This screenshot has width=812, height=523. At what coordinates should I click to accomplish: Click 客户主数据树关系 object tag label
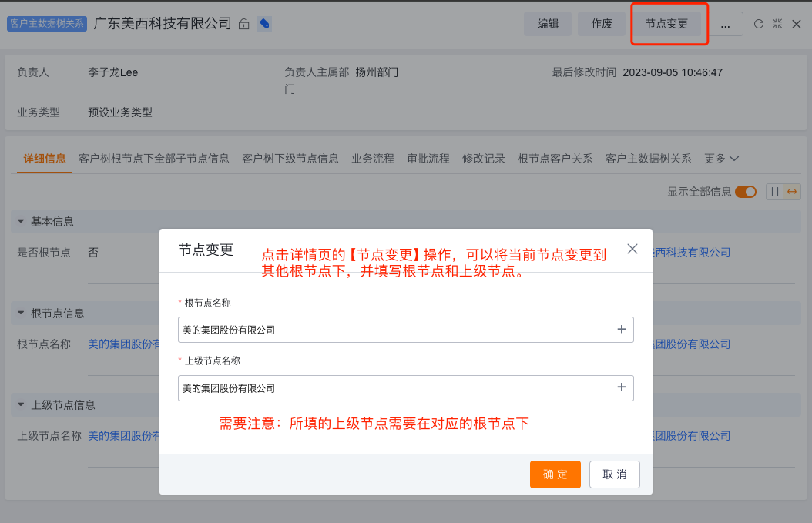point(46,24)
